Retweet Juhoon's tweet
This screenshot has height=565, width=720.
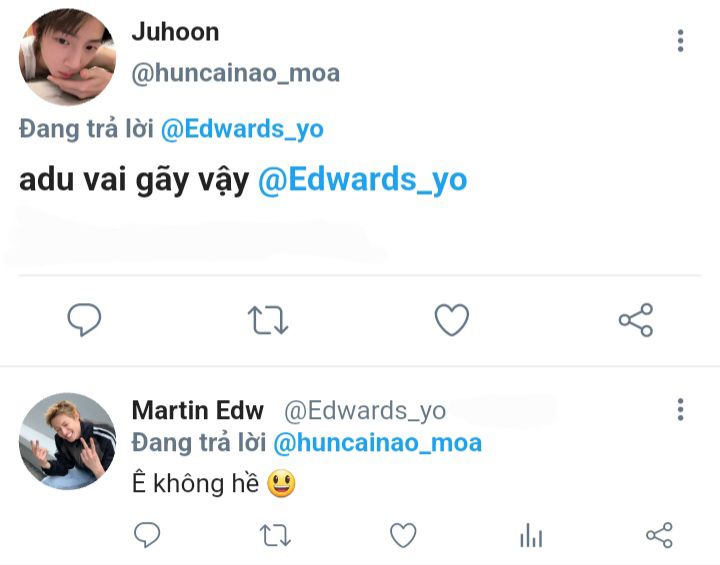268,320
